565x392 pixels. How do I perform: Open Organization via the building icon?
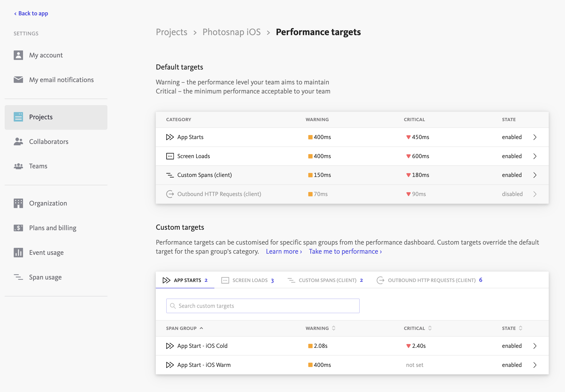(18, 203)
